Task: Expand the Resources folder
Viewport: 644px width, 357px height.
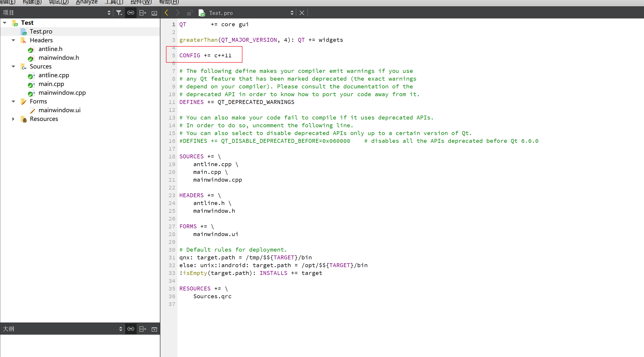Action: click(13, 119)
